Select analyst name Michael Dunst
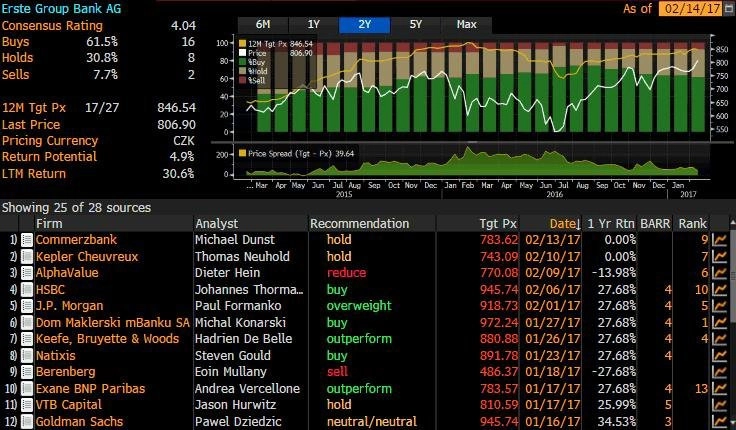Screen dimensions: 736x430 235,240
